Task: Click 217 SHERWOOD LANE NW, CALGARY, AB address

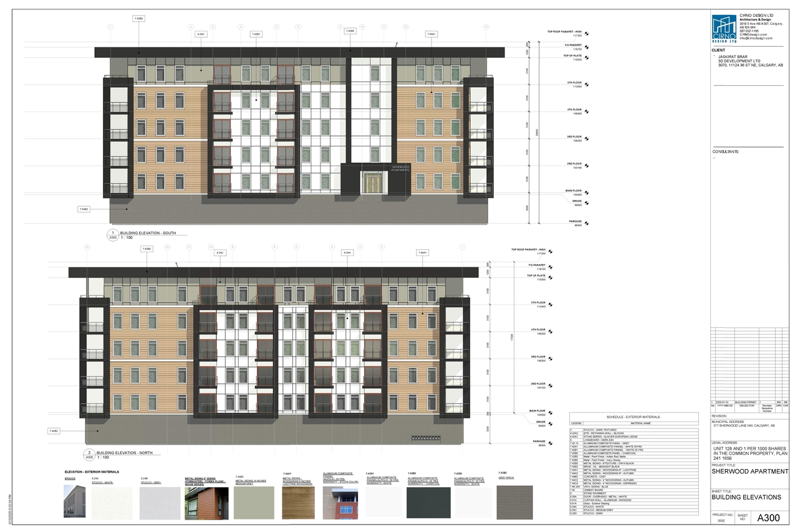Action: [x=744, y=425]
